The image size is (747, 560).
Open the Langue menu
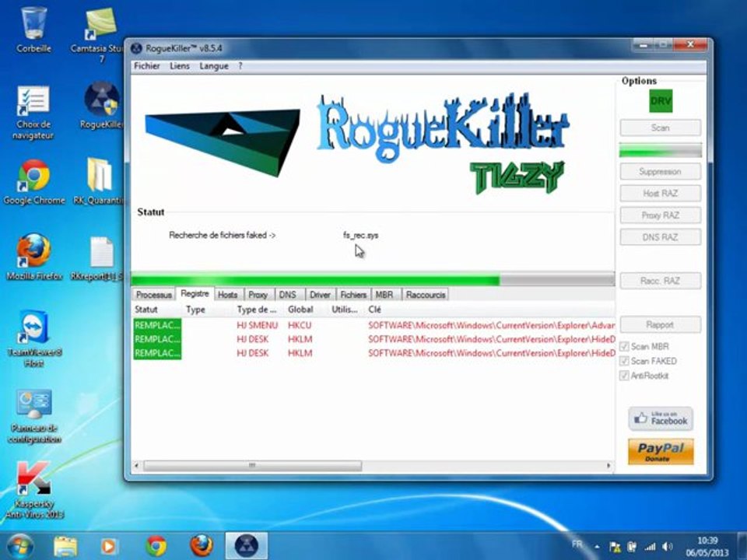point(214,65)
